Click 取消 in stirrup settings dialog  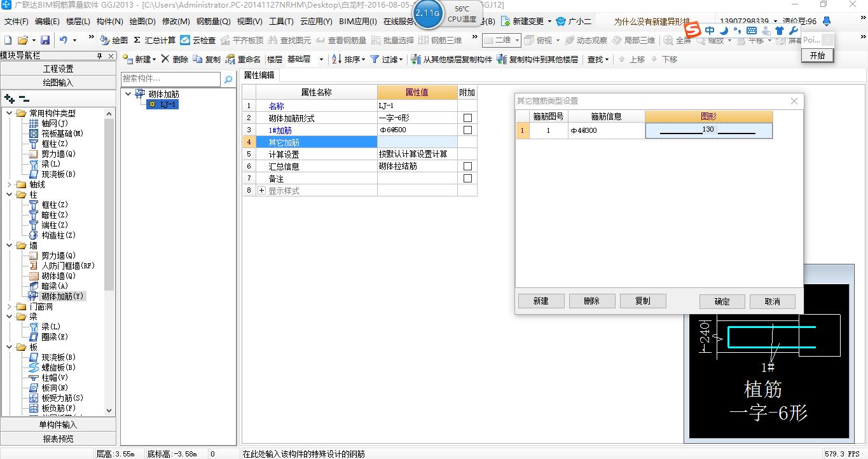773,301
